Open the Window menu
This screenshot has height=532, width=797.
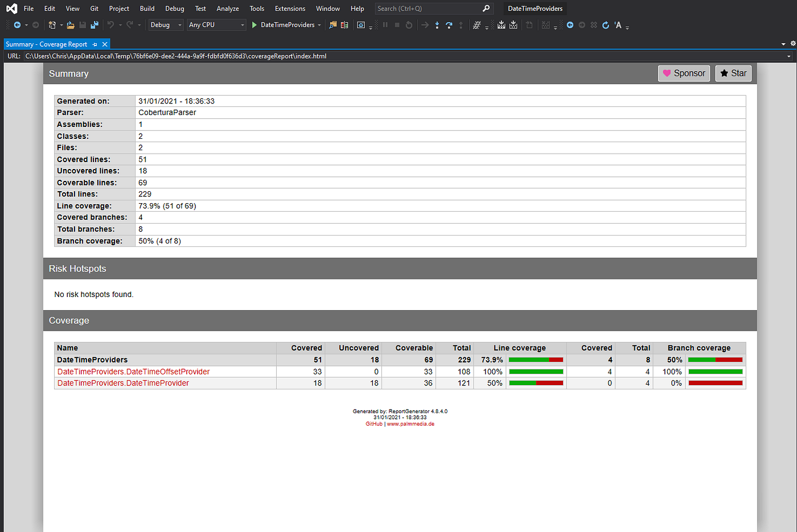[328, 9]
